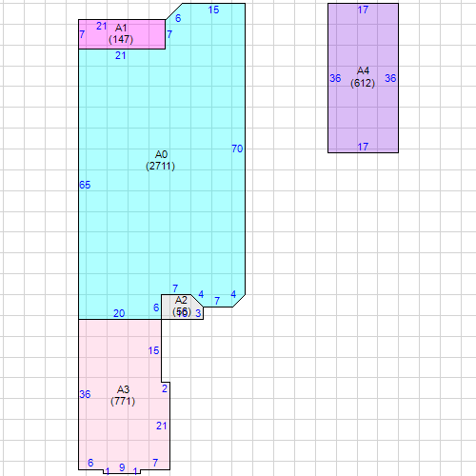The height and width of the screenshot is (476, 476).
Task: Click the 36 dimension on A4's right side
Action: pyautogui.click(x=390, y=78)
